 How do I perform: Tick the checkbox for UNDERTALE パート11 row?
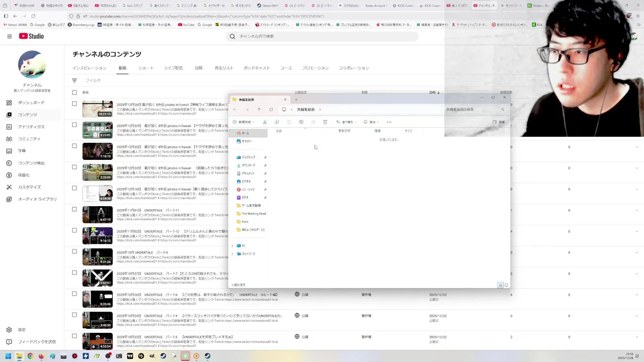[x=74, y=209]
